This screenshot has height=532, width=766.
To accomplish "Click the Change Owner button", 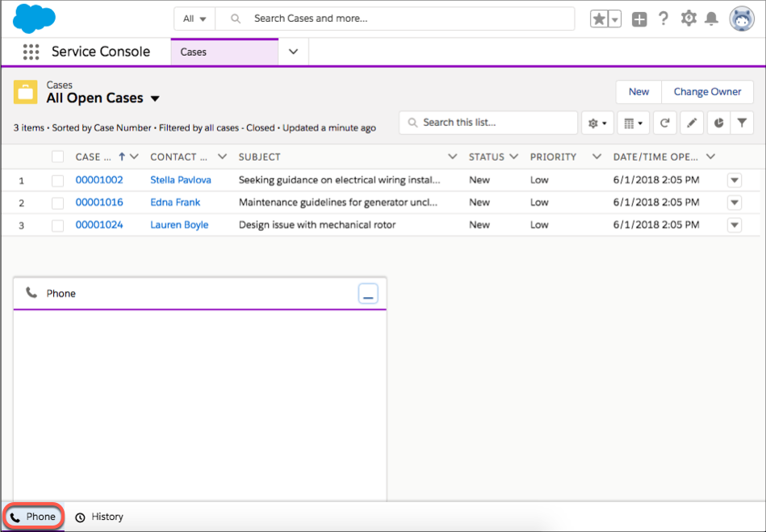I will pyautogui.click(x=707, y=92).
